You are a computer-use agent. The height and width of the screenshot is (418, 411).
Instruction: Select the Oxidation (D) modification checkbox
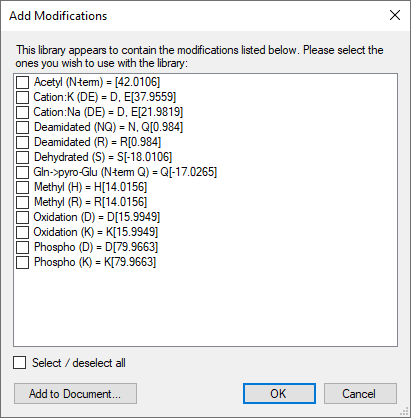point(22,217)
